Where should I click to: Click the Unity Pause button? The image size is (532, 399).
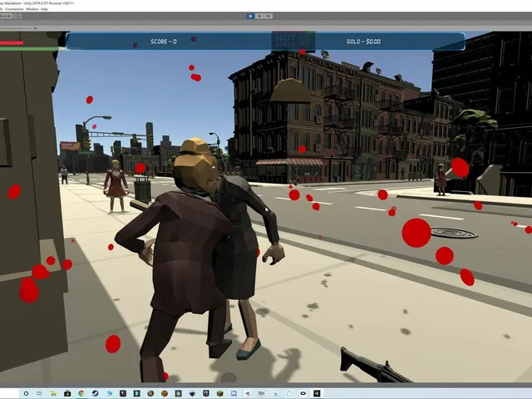[x=259, y=16]
